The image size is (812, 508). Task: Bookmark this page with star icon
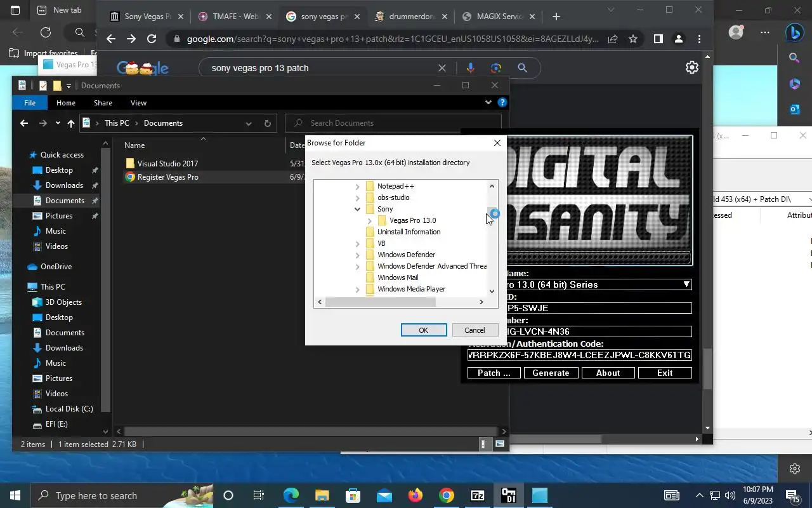coord(633,39)
